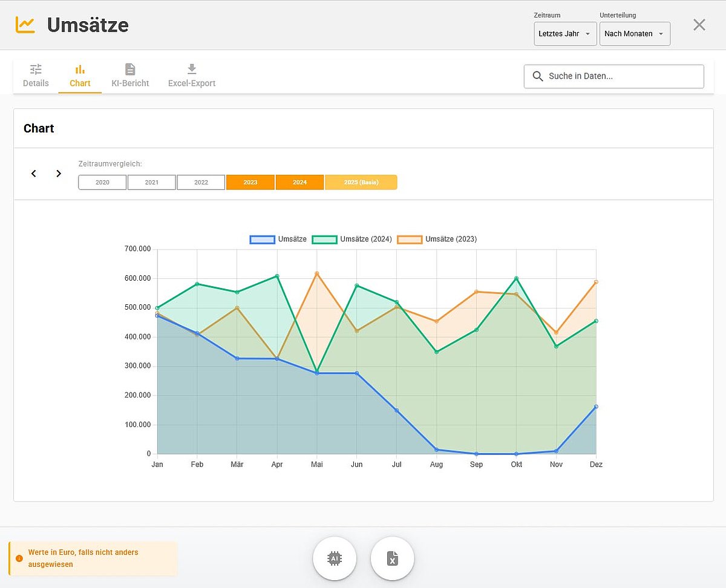
Task: Click the info icon in Euro notice
Action: point(19,558)
